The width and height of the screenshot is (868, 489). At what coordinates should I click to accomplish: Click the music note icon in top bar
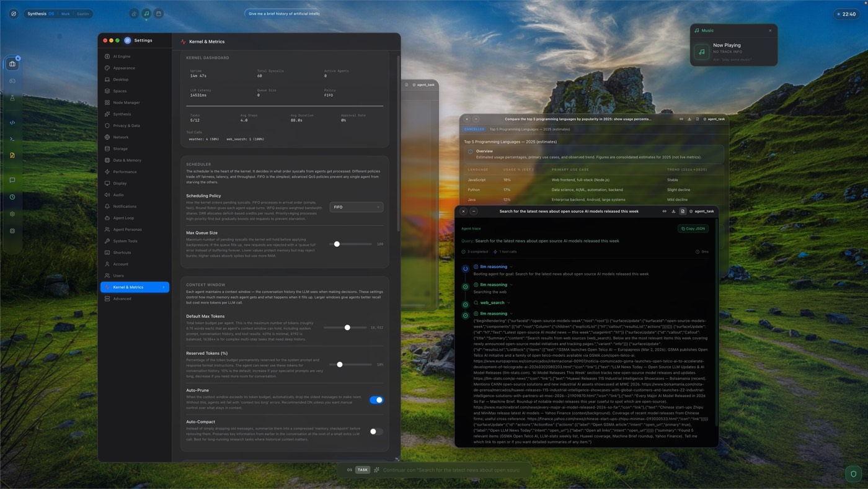tap(146, 14)
